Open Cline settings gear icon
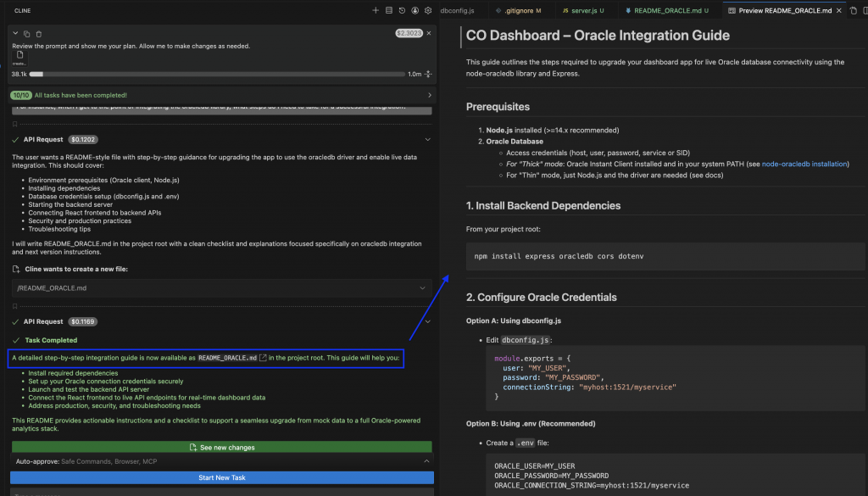This screenshot has width=868, height=496. coord(428,10)
